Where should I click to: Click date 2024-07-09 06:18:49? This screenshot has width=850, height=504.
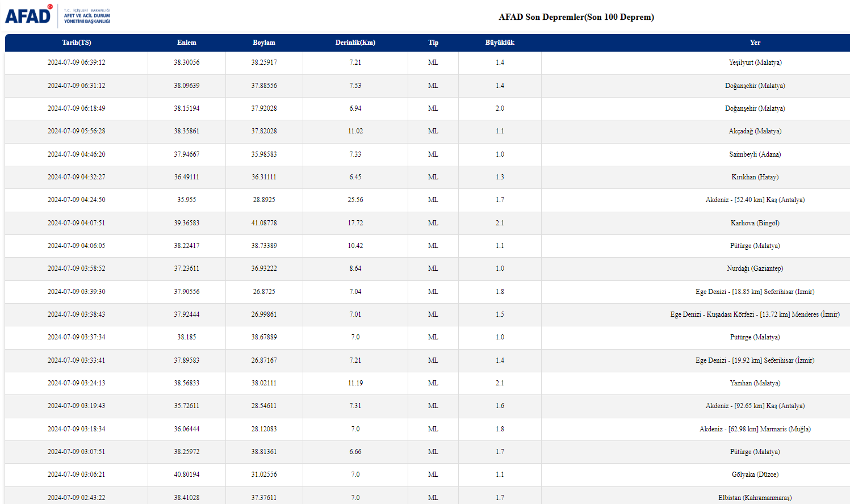[x=77, y=108]
